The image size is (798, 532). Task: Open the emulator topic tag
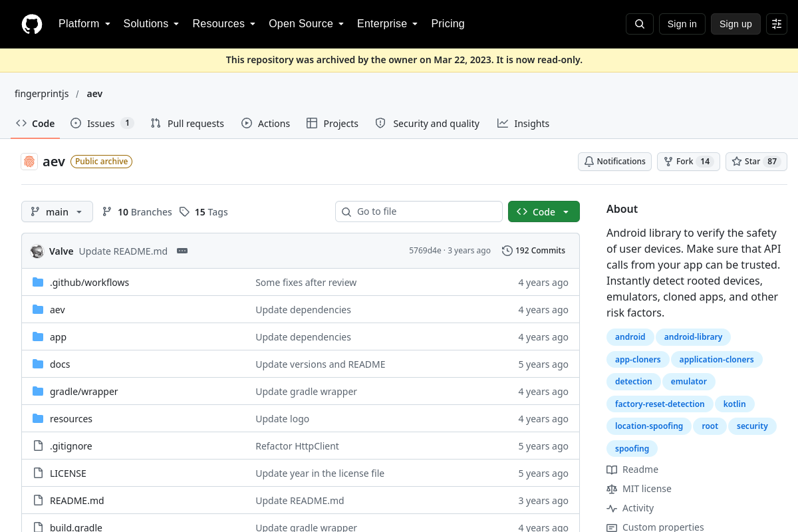point(689,382)
